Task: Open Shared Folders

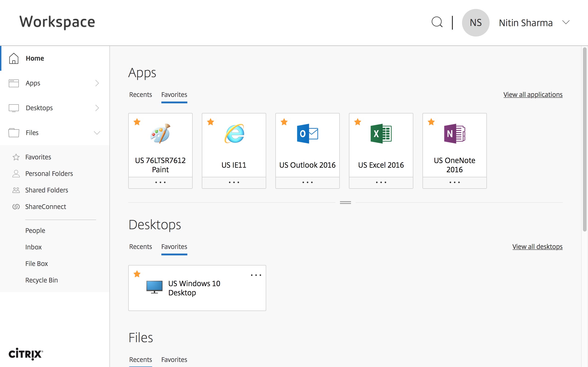Action: coord(47,190)
